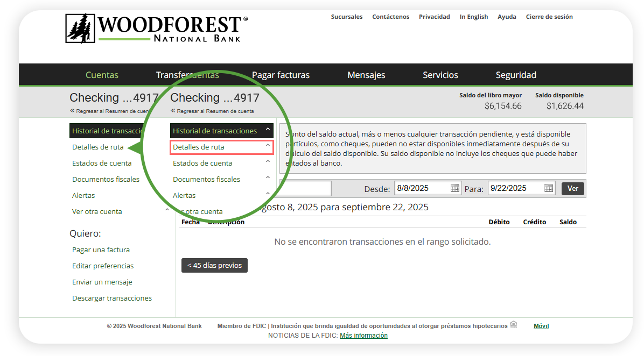This screenshot has height=356, width=644.
Task: Click the Equal Housing Lender icon in footer
Action: click(513, 325)
